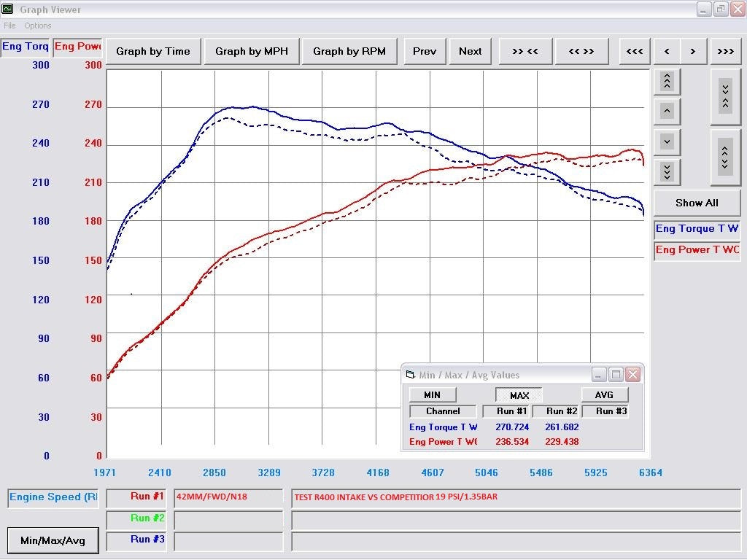Click the triple down-chevron vertical scroll button
747x560 pixels.
coord(667,172)
